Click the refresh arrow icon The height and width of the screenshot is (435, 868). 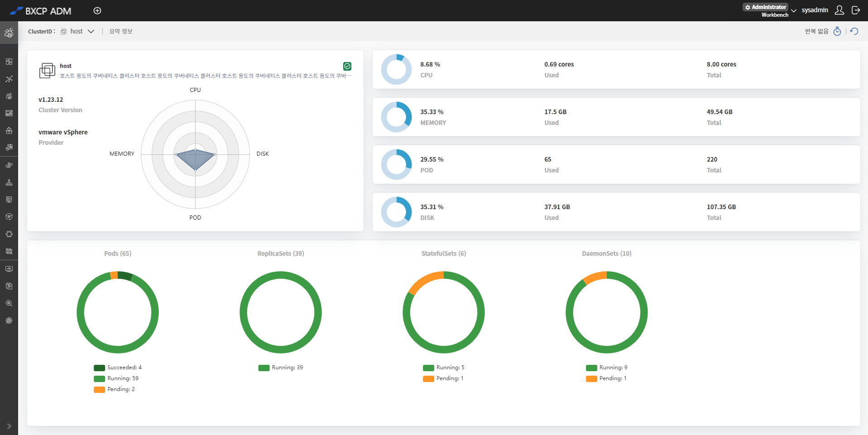point(854,31)
